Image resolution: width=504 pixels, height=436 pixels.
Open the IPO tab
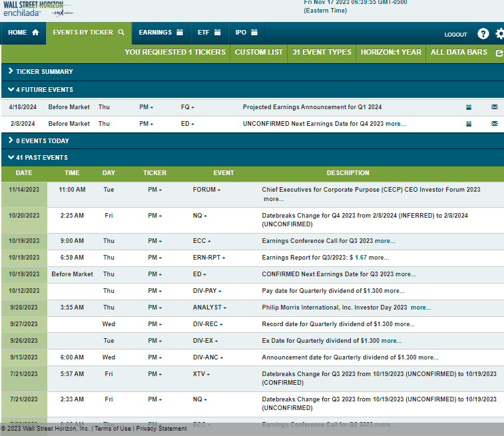coord(246,33)
